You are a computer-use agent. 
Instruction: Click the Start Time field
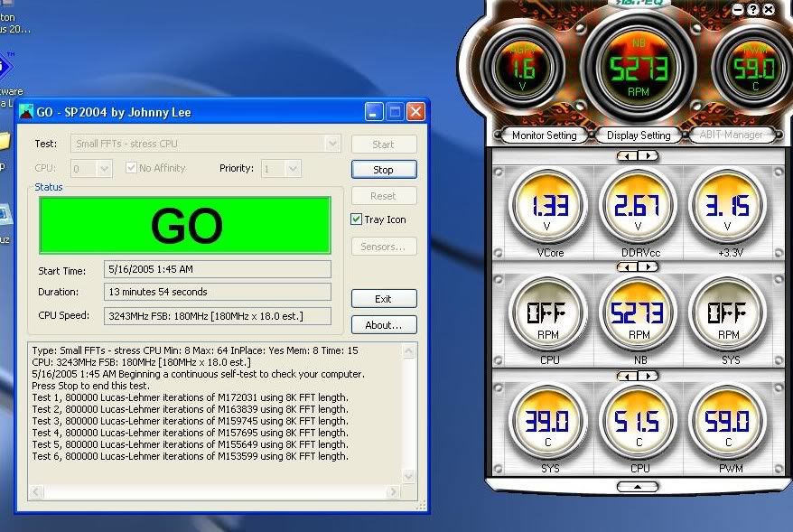(218, 269)
